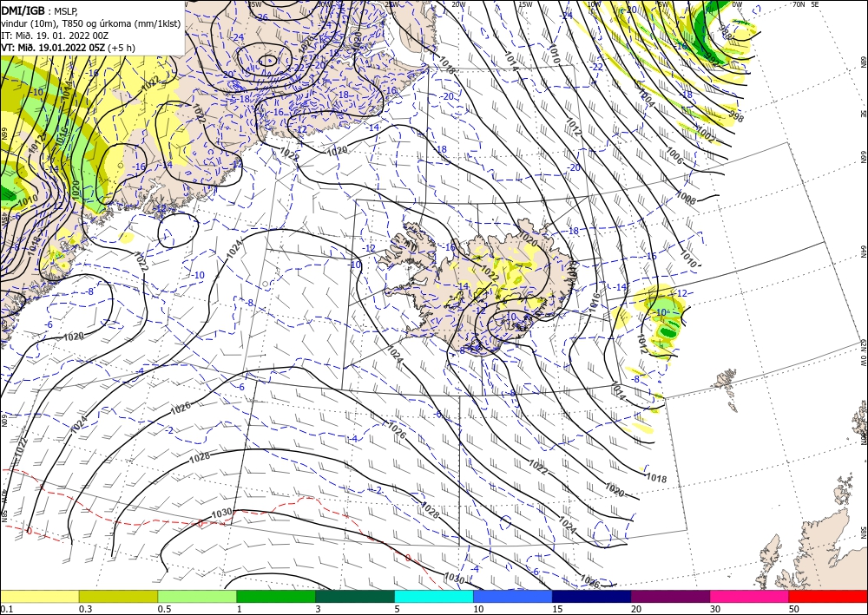
Task: Select the red 50 mm legend swatch
Action: [x=828, y=596]
